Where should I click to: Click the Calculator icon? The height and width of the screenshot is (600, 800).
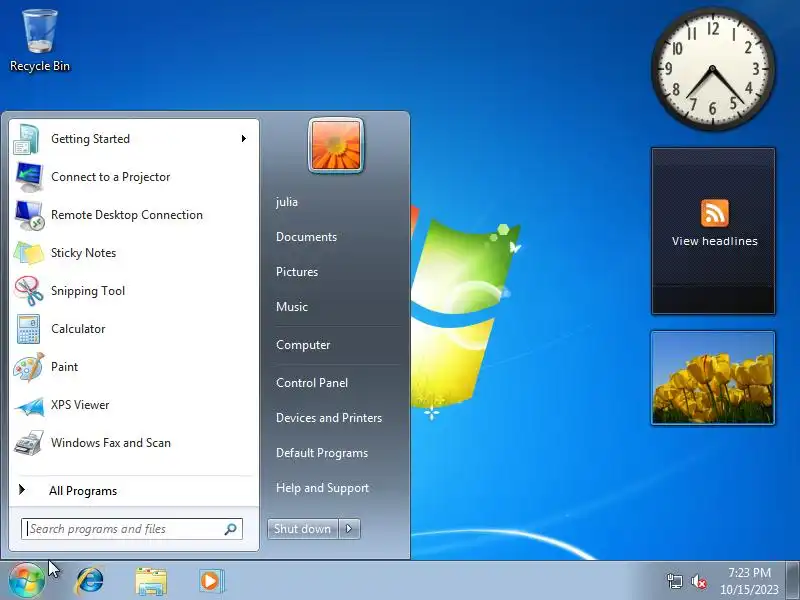pyautogui.click(x=28, y=329)
